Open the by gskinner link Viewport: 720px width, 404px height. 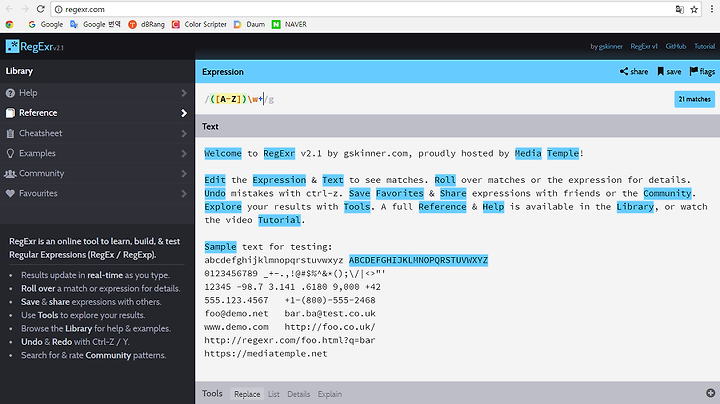[606, 46]
